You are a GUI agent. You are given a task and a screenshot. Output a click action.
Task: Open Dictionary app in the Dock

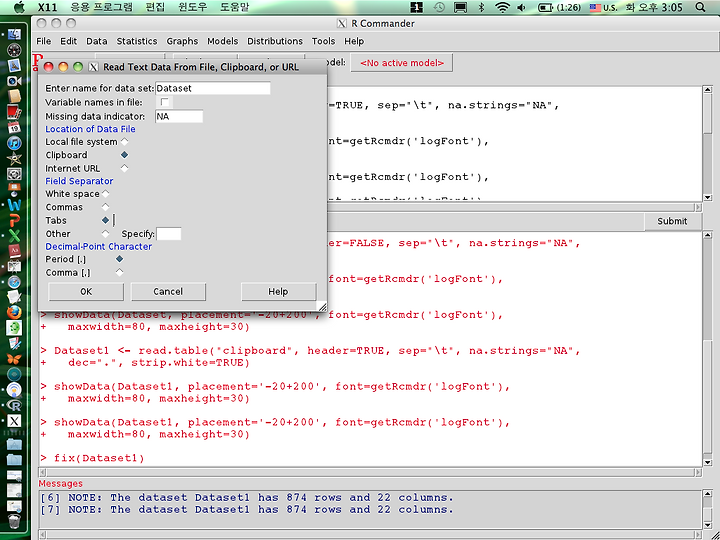[14, 251]
